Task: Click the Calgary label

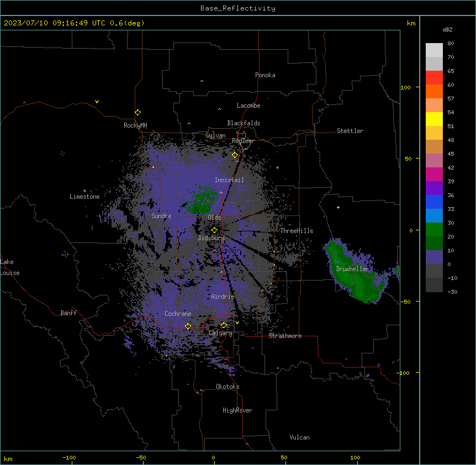Action: point(220,333)
